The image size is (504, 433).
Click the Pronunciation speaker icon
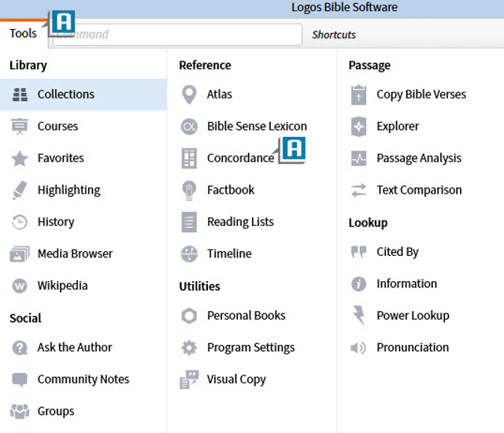tap(359, 347)
